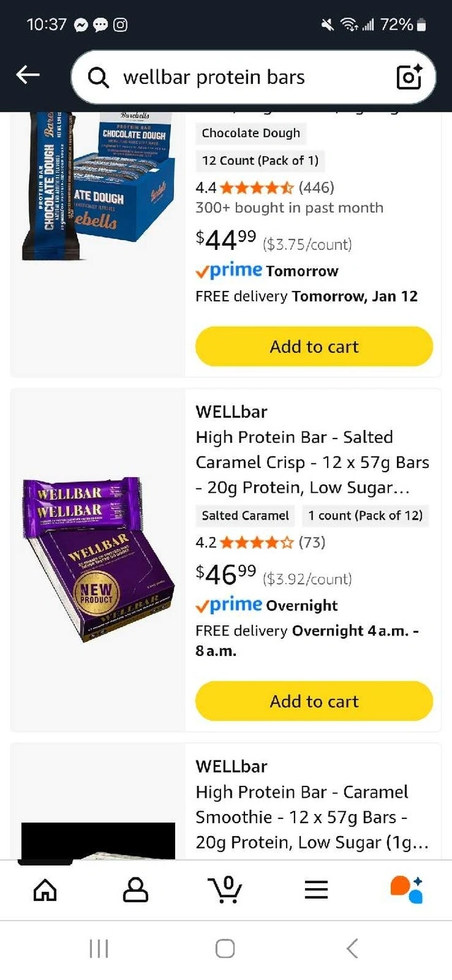This screenshot has width=452, height=980.
Task: Open the shopping cart
Action: click(x=226, y=890)
